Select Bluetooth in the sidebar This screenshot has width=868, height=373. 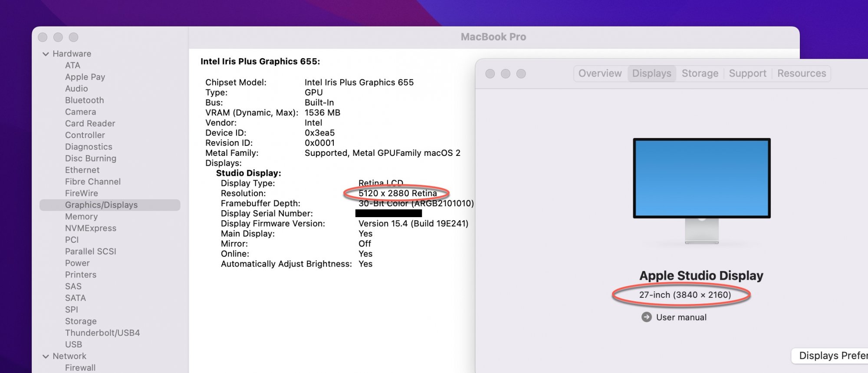tap(85, 100)
